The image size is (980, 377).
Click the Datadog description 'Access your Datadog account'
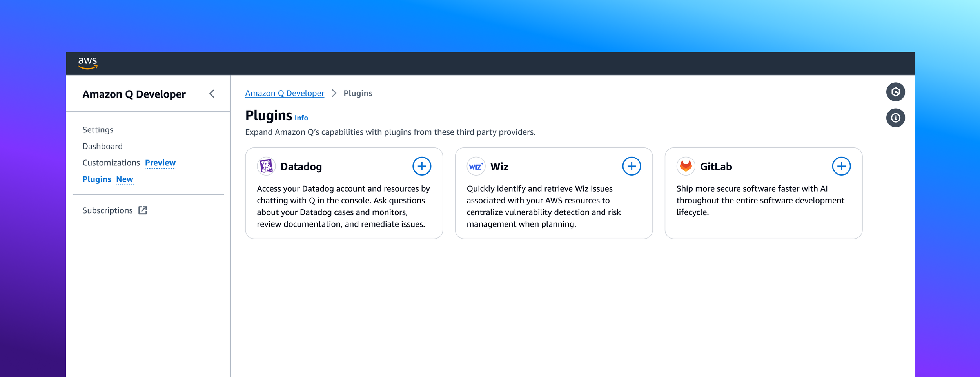click(x=343, y=206)
